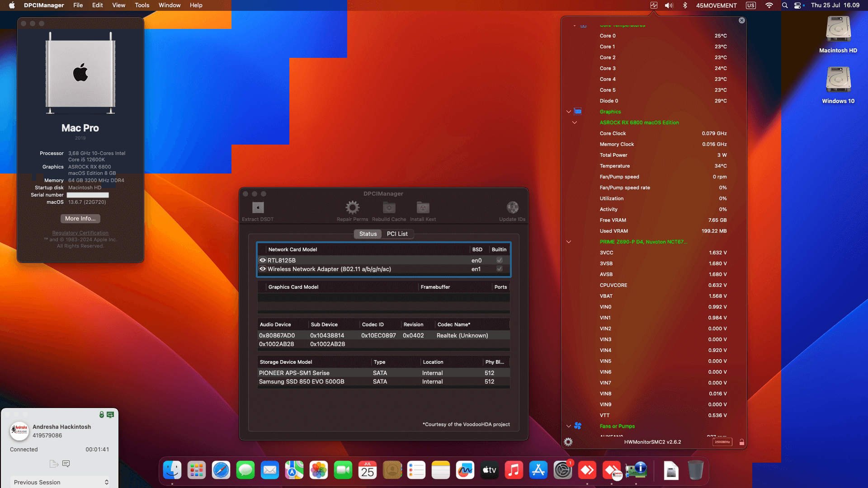
Task: Run Repair Perms gear tool
Action: click(x=352, y=208)
